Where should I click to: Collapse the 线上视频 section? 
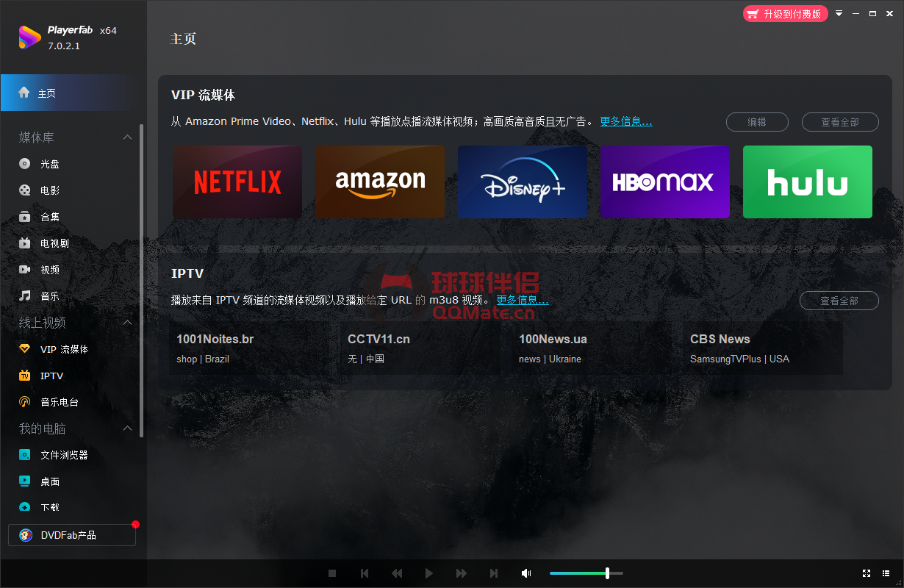point(127,322)
